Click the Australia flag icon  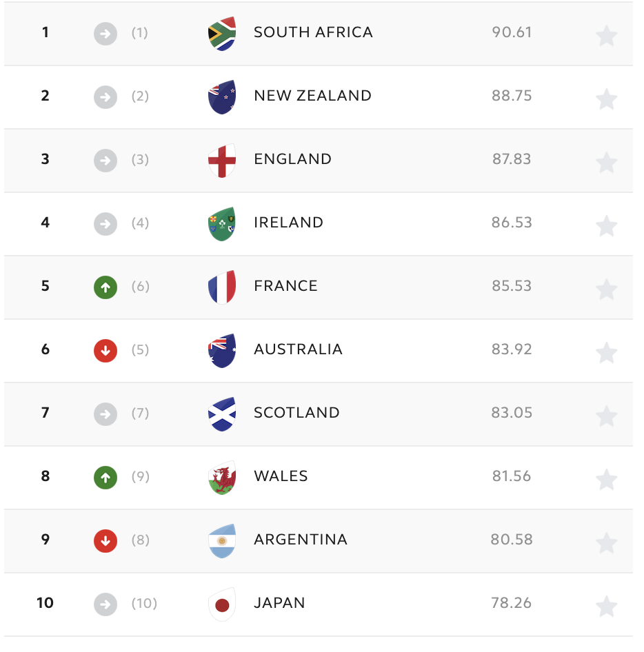tap(221, 350)
